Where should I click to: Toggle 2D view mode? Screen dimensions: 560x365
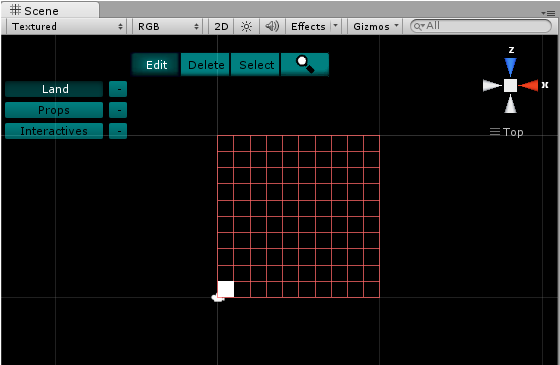click(x=221, y=26)
